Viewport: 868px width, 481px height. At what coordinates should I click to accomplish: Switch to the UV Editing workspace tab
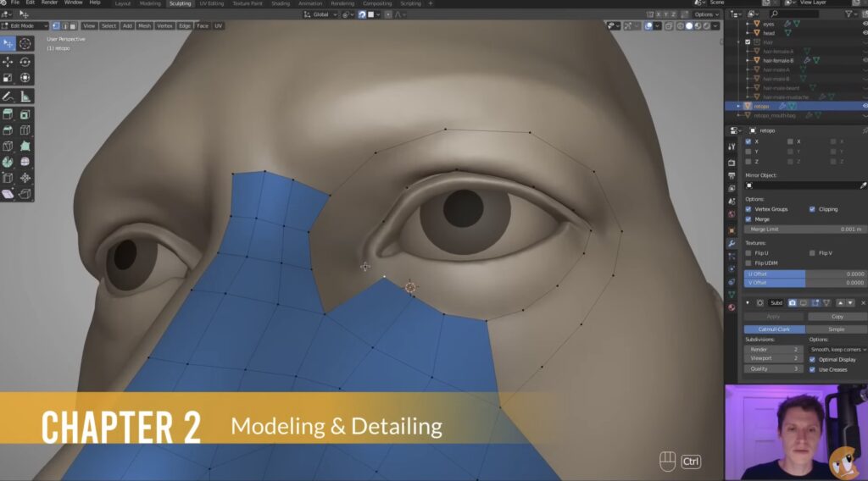211,3
